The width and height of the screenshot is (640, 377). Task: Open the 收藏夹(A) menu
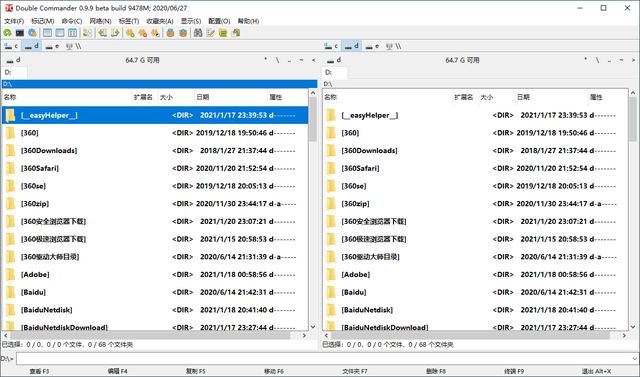[160, 21]
